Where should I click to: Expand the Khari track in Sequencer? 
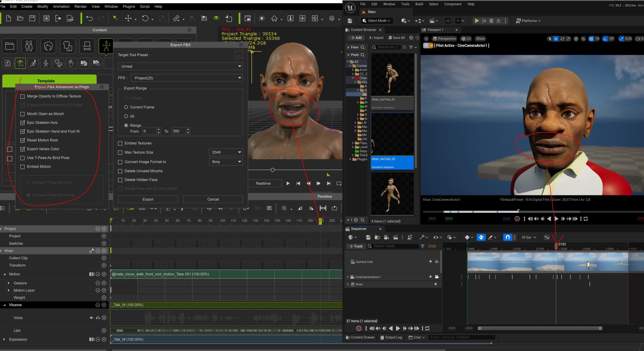pyautogui.click(x=348, y=284)
